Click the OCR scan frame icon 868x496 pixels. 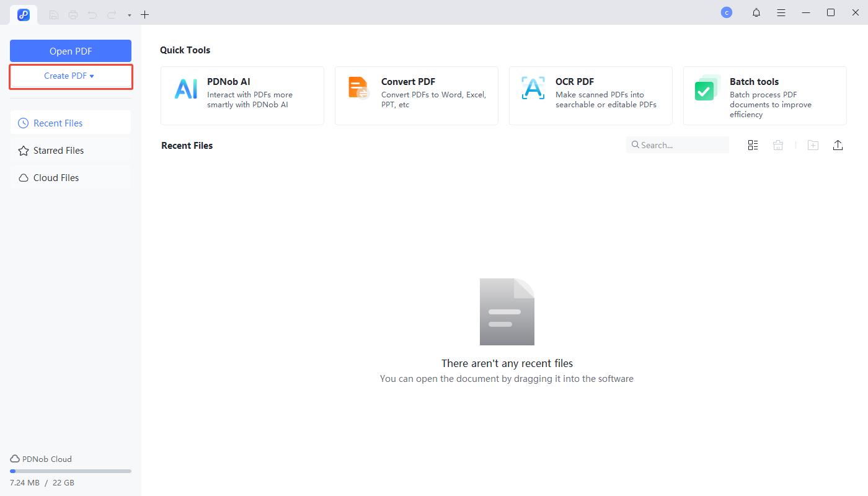click(x=533, y=88)
